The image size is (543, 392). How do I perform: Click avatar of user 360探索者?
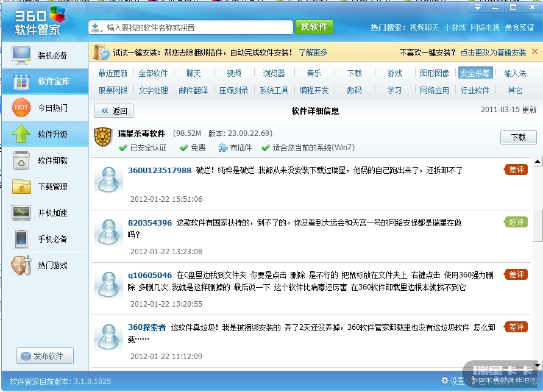(x=108, y=337)
